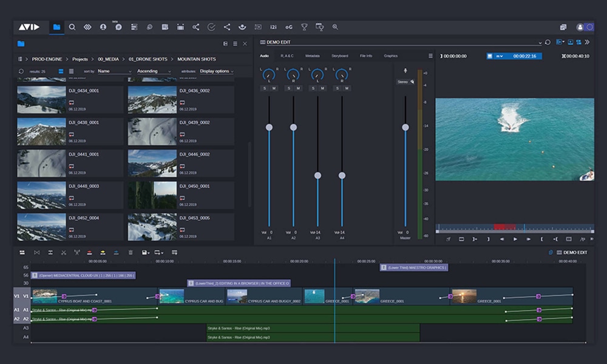Switch to the Storyboard tab
The image size is (607, 364).
[x=339, y=56]
